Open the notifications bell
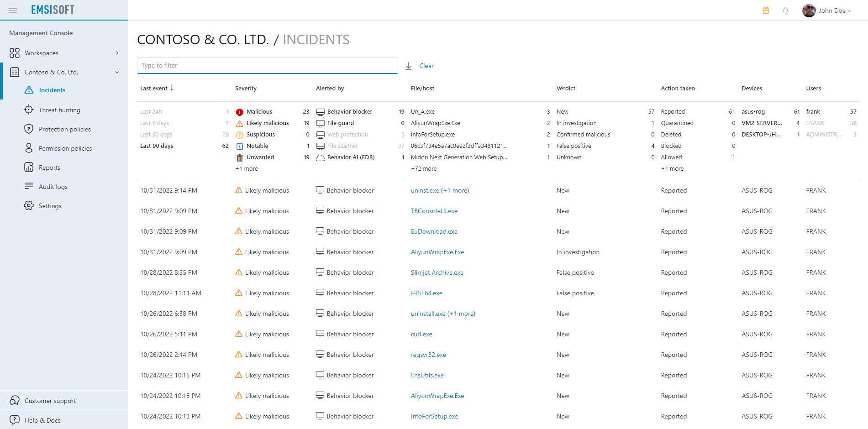Screen dimensions: 868x429 pyautogui.click(x=785, y=10)
